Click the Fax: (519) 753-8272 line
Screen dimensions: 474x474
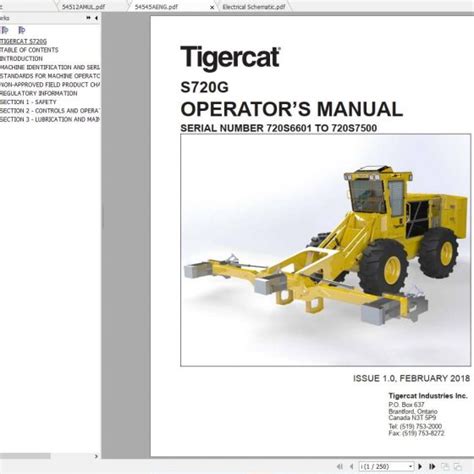coord(417,433)
